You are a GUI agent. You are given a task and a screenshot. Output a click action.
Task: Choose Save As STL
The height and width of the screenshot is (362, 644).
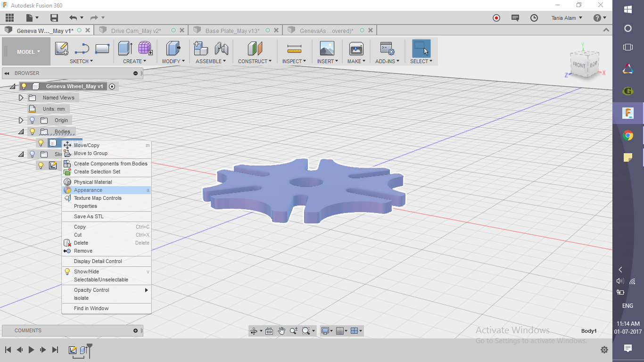click(x=107, y=216)
